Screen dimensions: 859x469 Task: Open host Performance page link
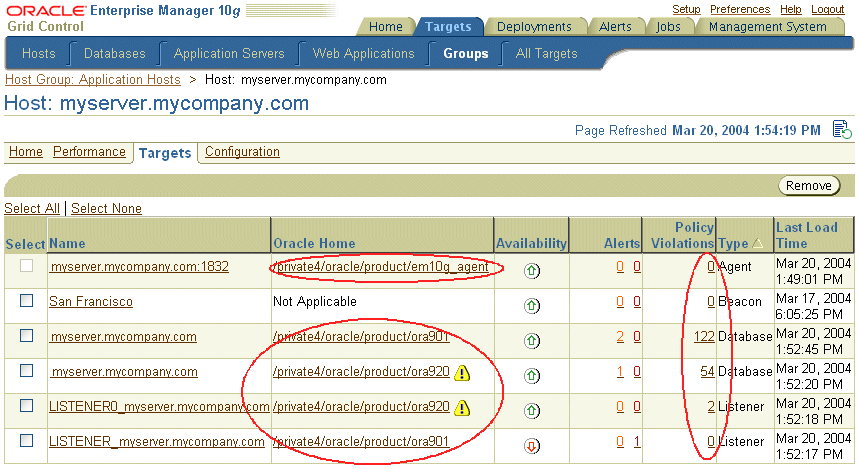point(89,152)
